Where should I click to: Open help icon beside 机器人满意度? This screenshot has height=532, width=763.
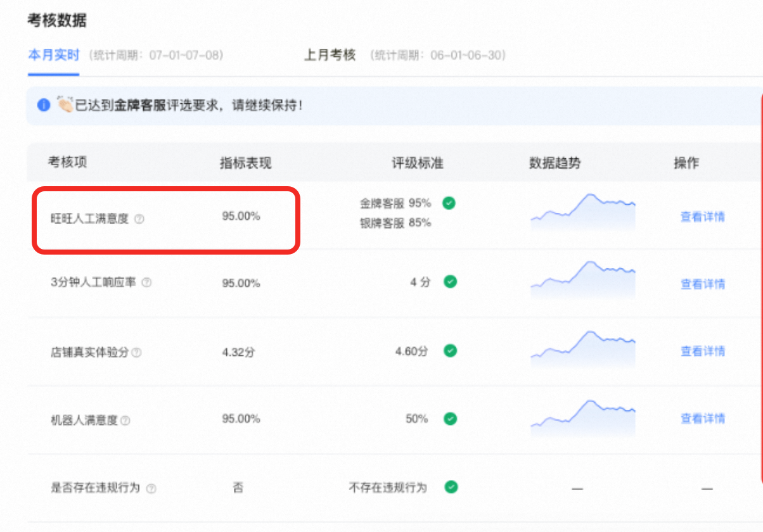pyautogui.click(x=125, y=421)
